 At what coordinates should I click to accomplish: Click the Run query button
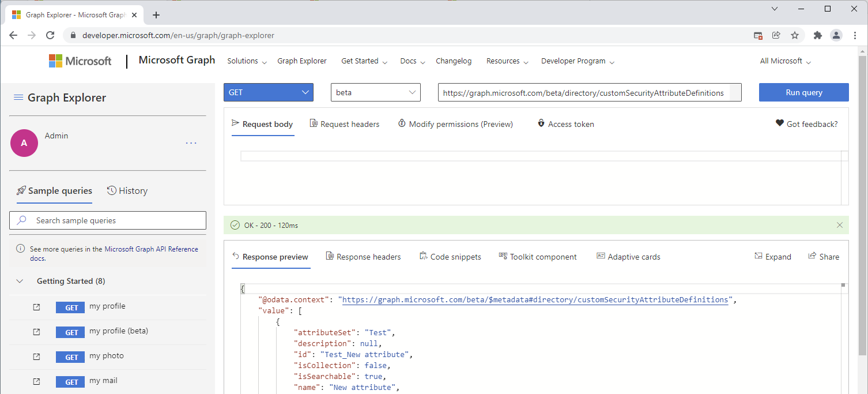click(803, 92)
